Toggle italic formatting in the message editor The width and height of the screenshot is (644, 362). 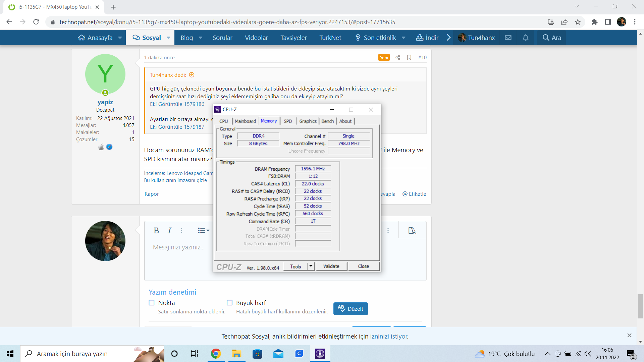169,231
